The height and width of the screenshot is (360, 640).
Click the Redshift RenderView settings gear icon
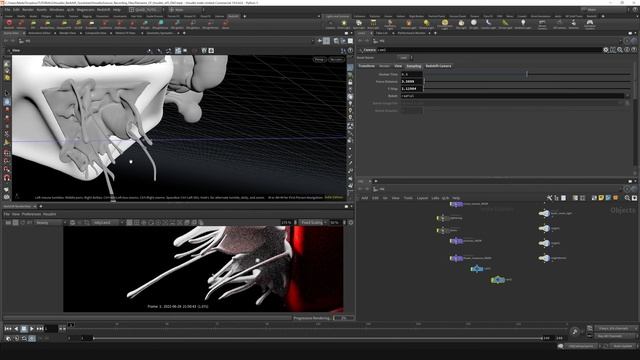(x=351, y=222)
